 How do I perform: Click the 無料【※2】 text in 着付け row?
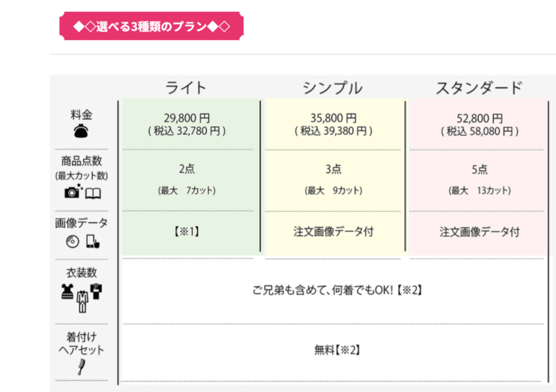[x=337, y=348]
